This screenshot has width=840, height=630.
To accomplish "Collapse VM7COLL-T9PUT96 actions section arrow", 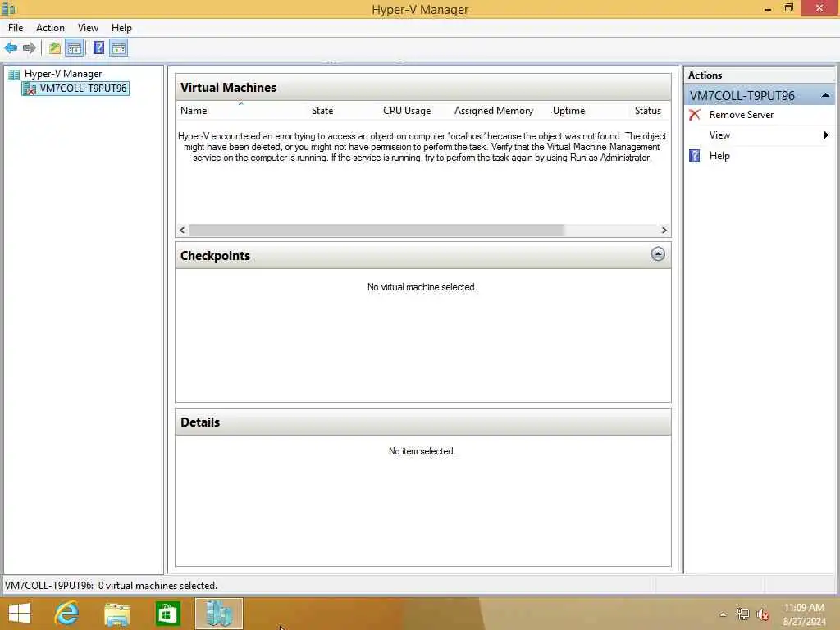I will click(825, 95).
